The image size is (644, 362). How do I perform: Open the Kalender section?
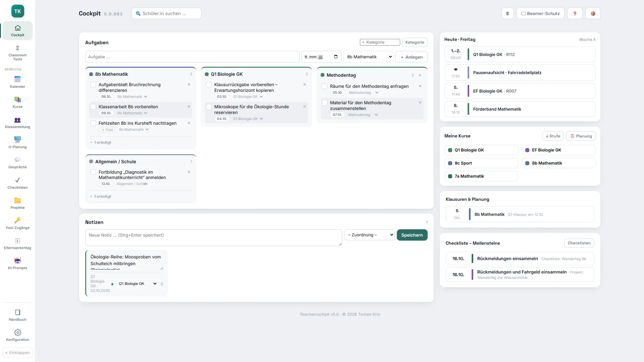(17, 82)
